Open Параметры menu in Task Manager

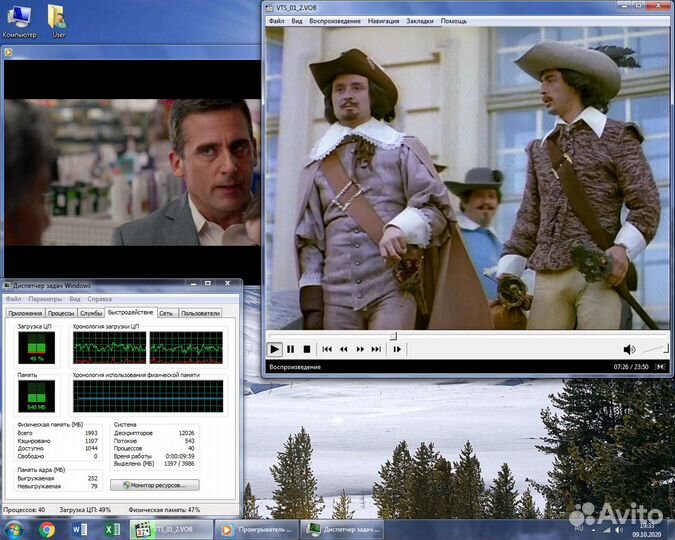45,298
